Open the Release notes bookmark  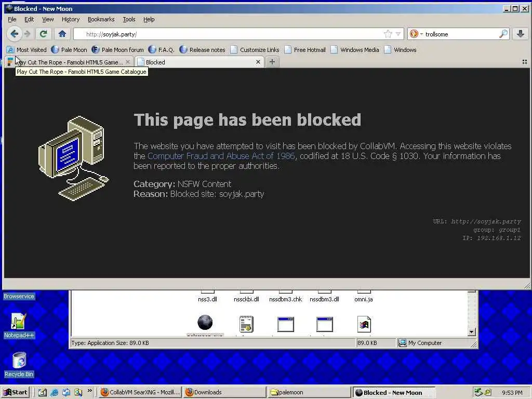click(203, 50)
